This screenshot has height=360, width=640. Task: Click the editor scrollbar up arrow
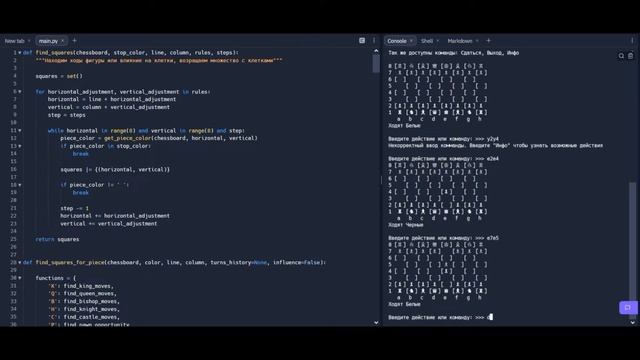point(376,51)
